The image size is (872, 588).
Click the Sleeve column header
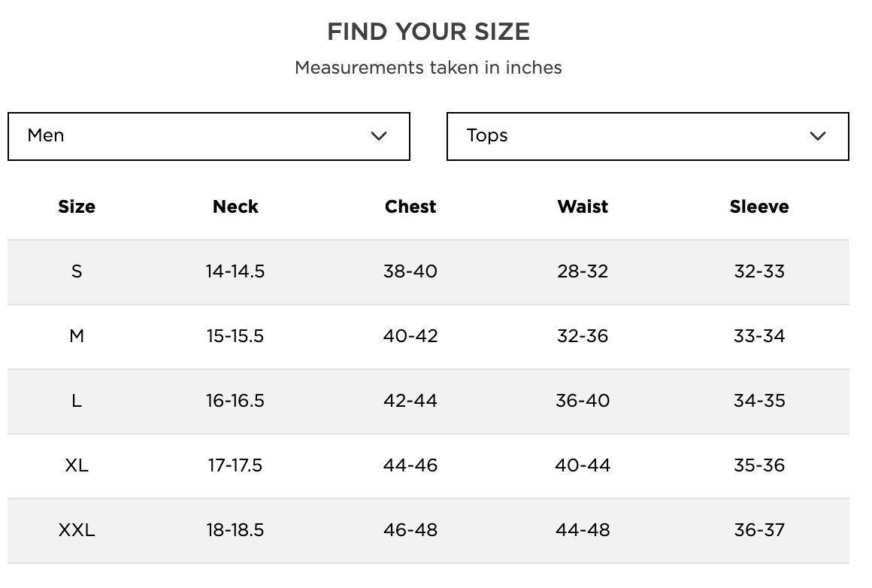pos(759,207)
